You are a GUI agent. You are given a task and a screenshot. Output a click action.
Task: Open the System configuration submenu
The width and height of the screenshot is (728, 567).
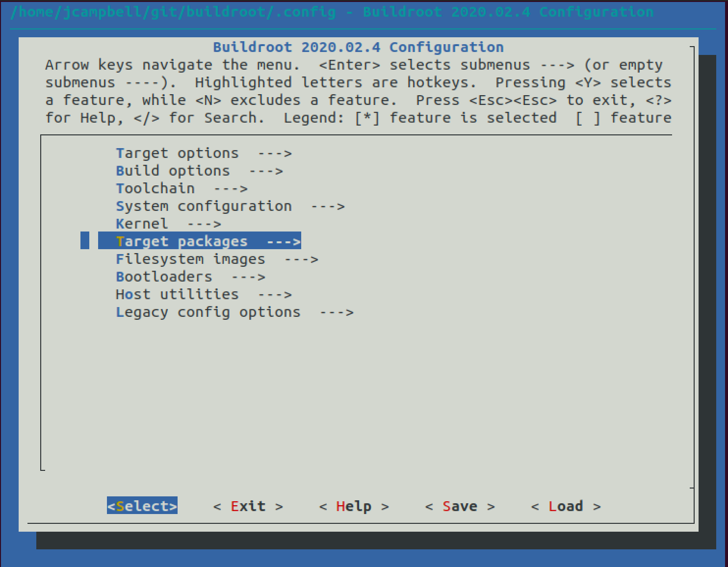(231, 206)
